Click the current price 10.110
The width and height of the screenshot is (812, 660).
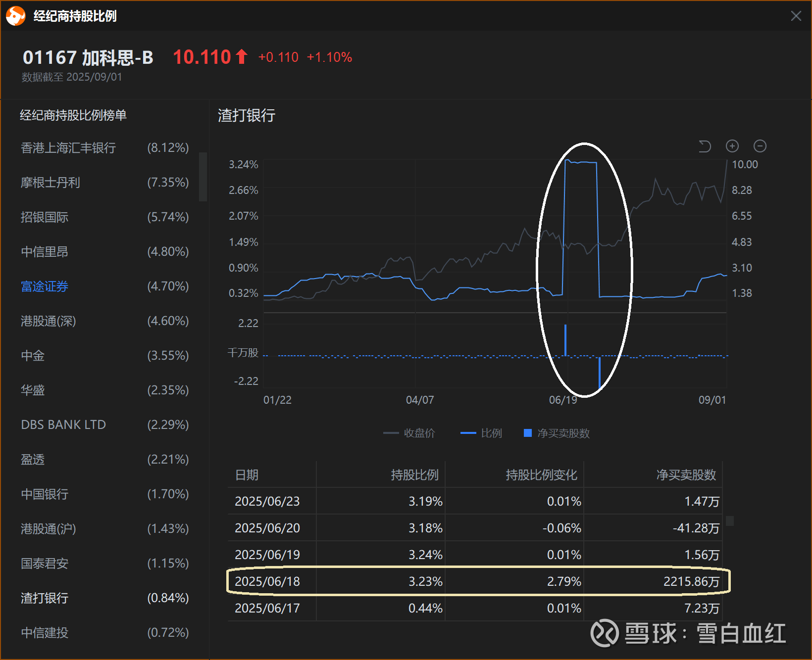click(202, 57)
